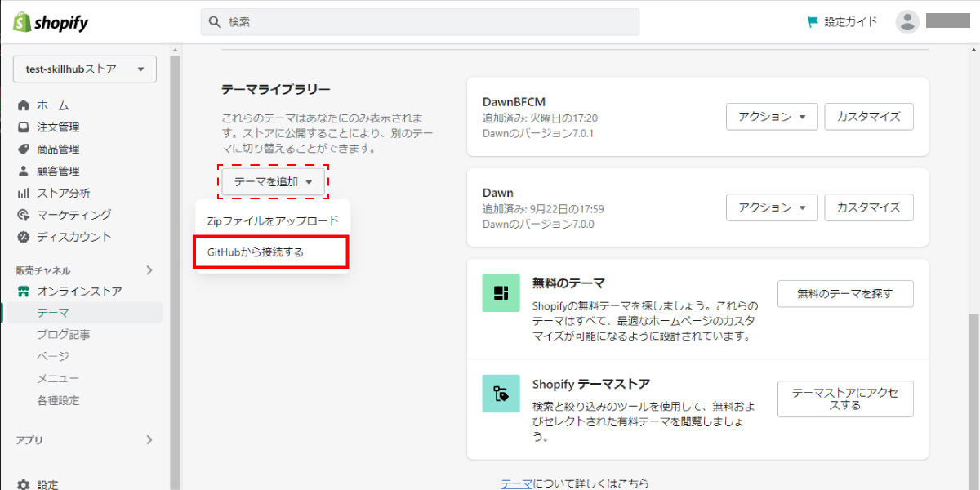Click the 商品管理 tag icon
The width and height of the screenshot is (980, 490).
pos(23,149)
